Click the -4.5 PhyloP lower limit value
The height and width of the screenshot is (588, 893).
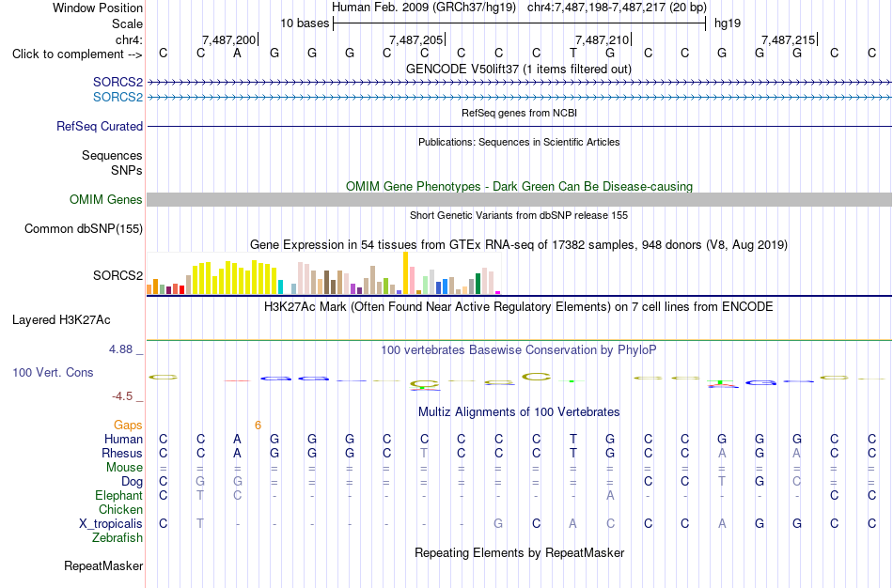coord(122,396)
